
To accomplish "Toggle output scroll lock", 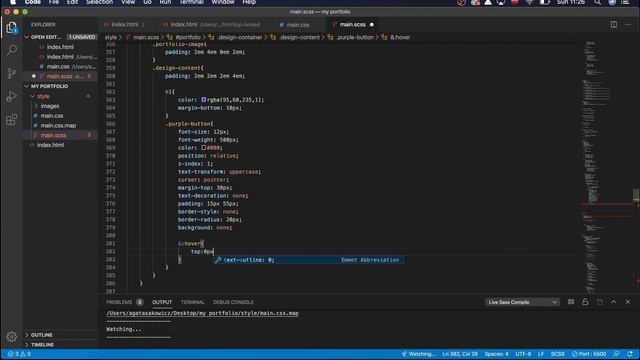I will (x=585, y=302).
